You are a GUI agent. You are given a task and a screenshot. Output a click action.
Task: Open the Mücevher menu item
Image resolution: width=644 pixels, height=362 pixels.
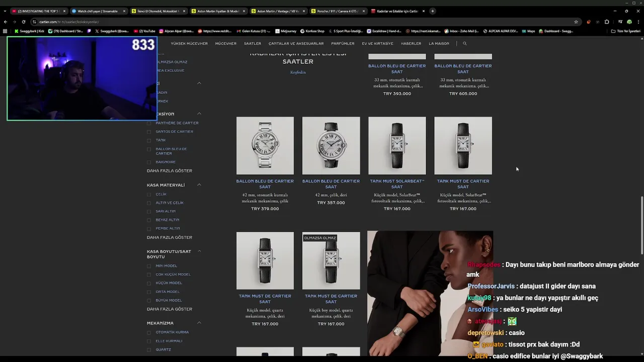[226, 44]
